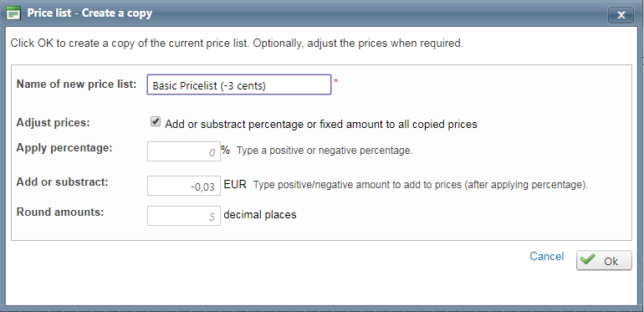Screen dimensions: 644x312
Task: Click the Round amounts decimal places field
Action: [184, 216]
